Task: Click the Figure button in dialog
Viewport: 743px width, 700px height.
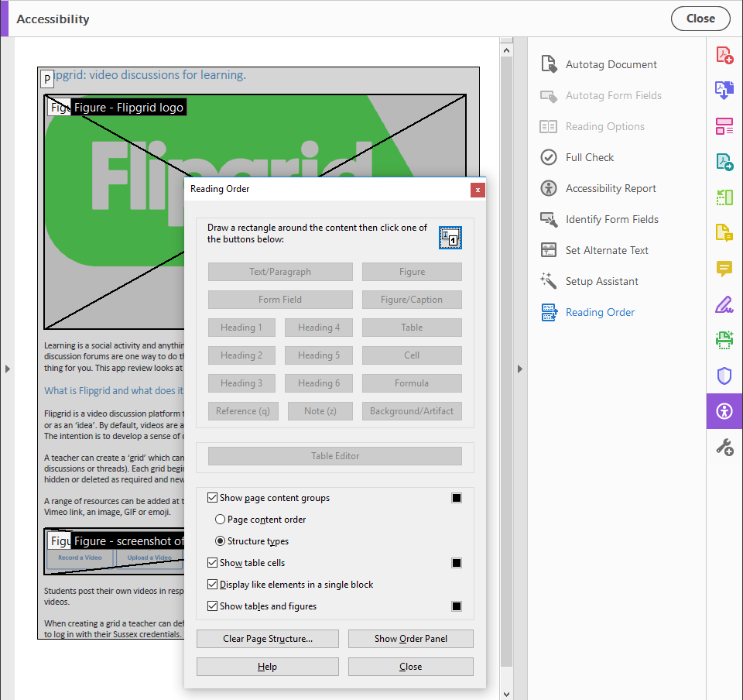Action: 412,272
